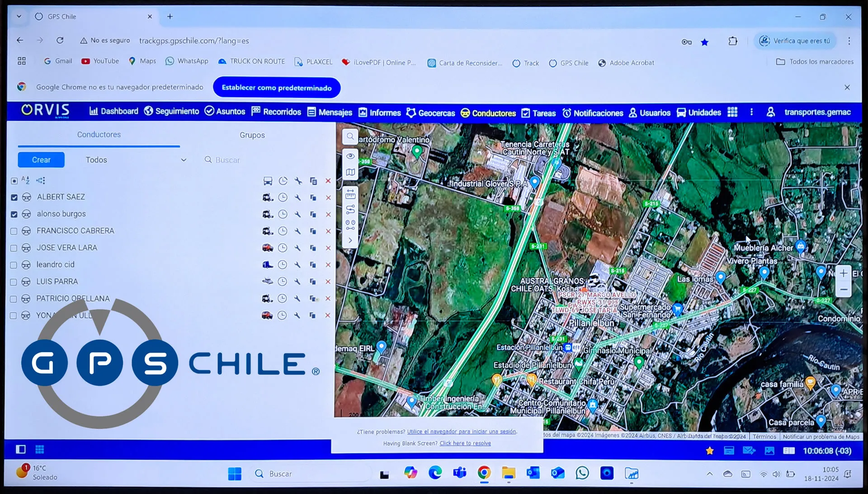Toggle the select-all drivers checkbox
The height and width of the screenshot is (494, 868).
point(14,181)
